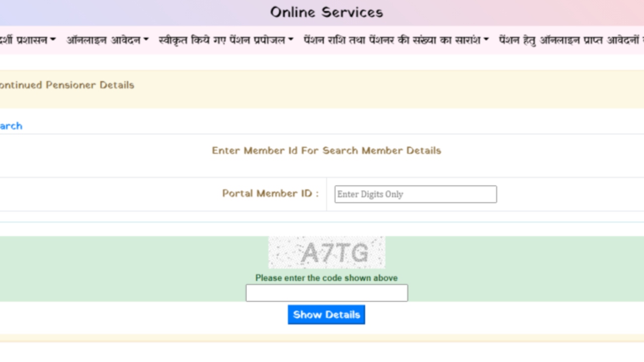Click 'Please enter the code shown above' text
Image resolution: width=644 pixels, height=362 pixels.
coord(327,278)
